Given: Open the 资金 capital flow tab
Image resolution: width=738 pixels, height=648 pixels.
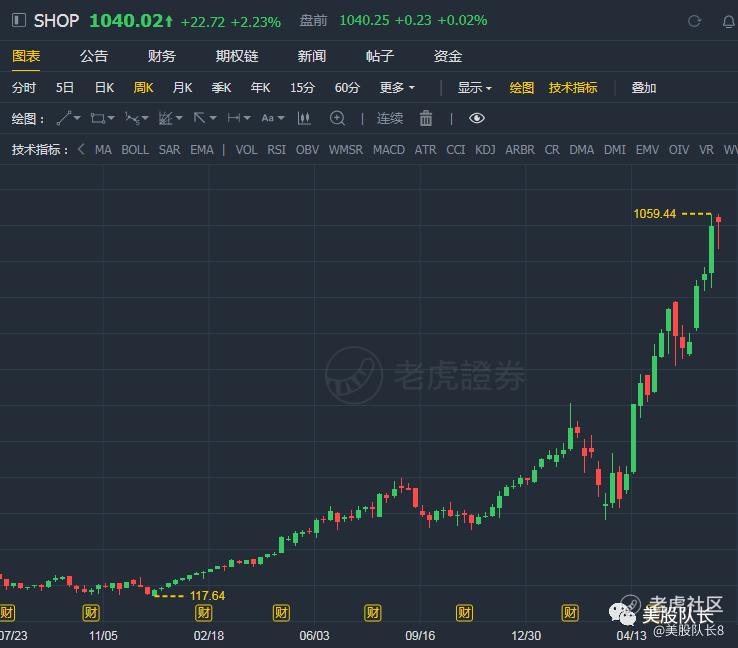Looking at the screenshot, I should tap(448, 56).
